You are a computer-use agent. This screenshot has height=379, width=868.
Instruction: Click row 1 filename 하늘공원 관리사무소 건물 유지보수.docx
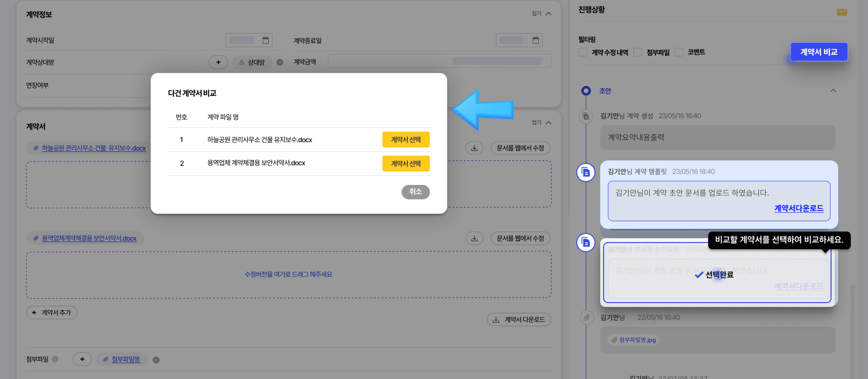pyautogui.click(x=260, y=140)
